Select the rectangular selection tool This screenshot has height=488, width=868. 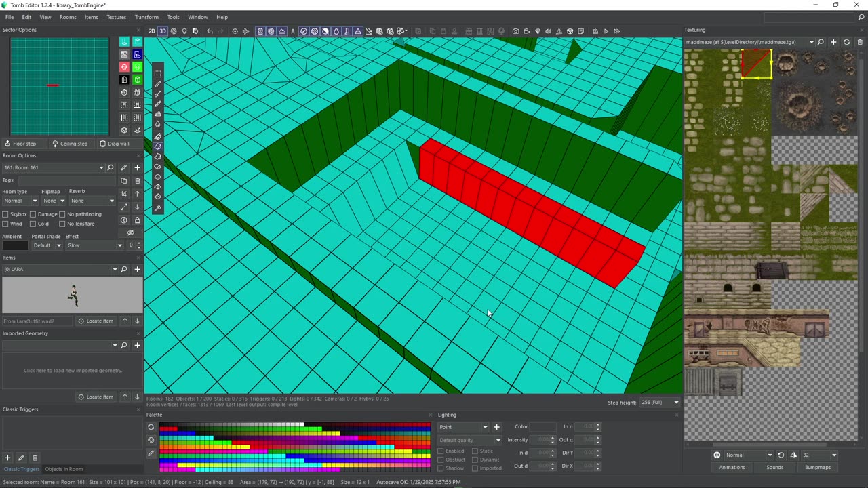point(158,75)
